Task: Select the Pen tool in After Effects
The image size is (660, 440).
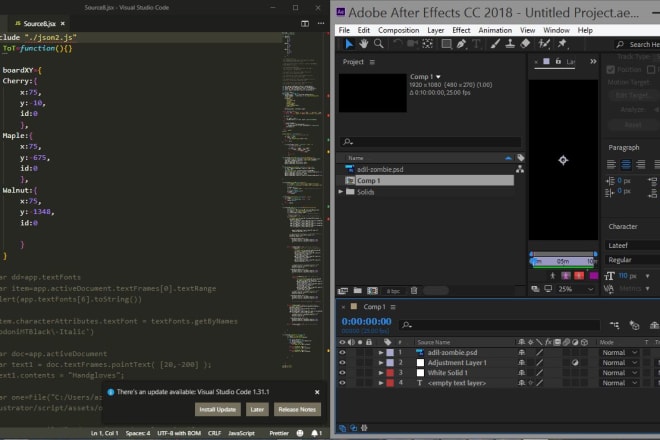Action: coord(461,43)
